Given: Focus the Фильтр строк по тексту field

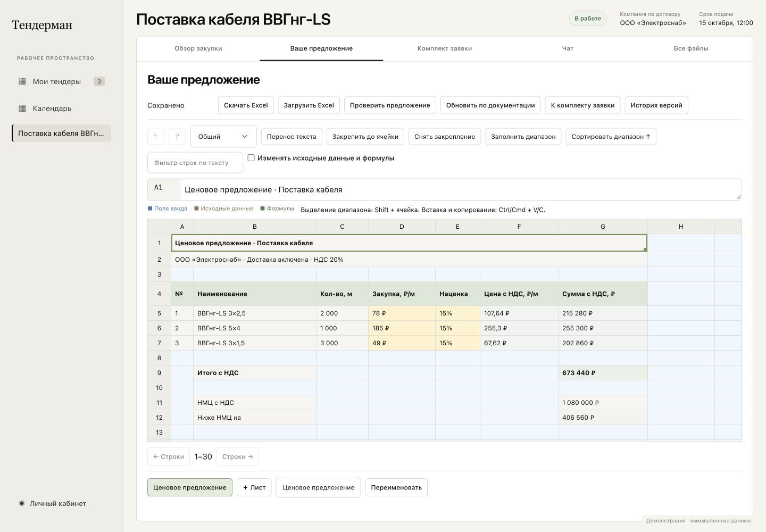Looking at the screenshot, I should tap(195, 163).
